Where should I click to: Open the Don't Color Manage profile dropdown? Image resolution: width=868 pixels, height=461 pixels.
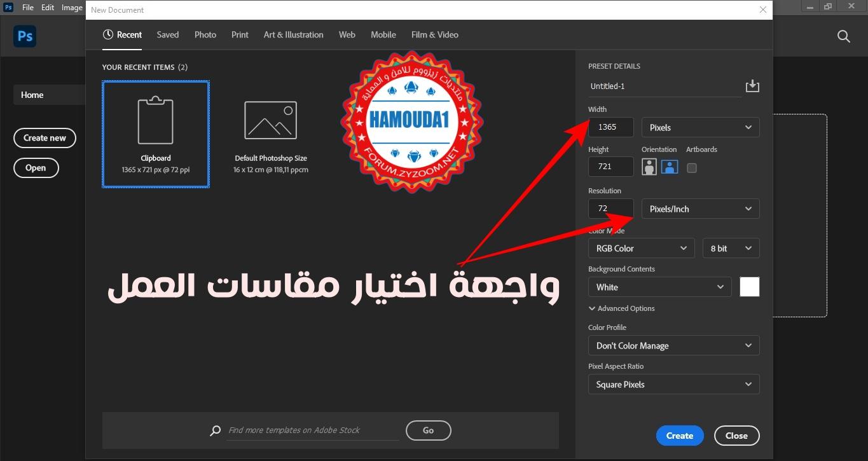coord(673,345)
